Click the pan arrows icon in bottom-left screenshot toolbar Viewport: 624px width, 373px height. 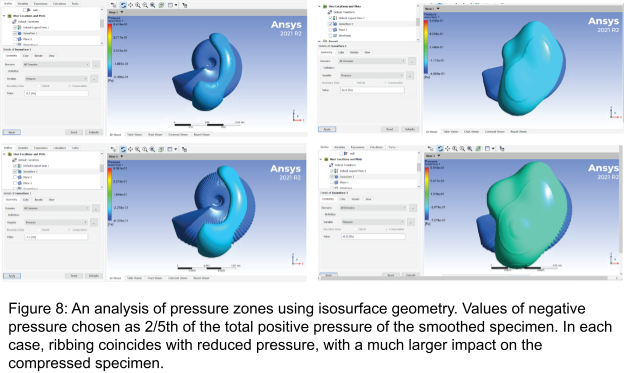coord(130,149)
